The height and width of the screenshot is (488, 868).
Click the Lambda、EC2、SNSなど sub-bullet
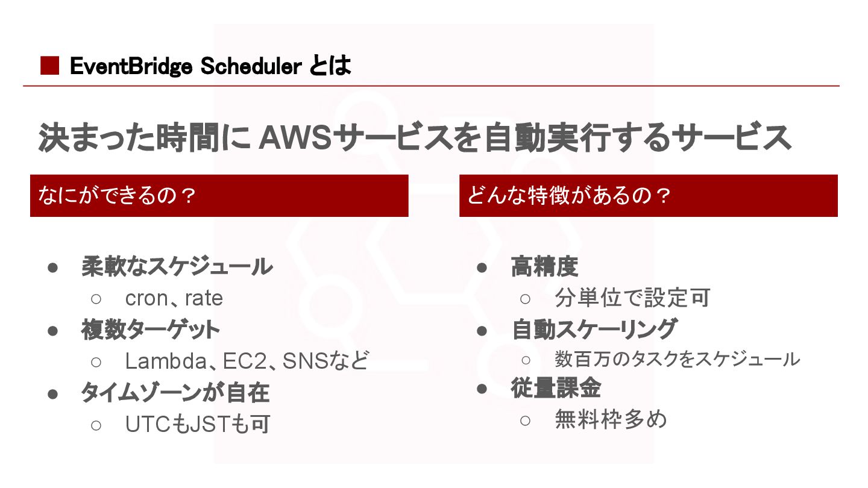(247, 361)
